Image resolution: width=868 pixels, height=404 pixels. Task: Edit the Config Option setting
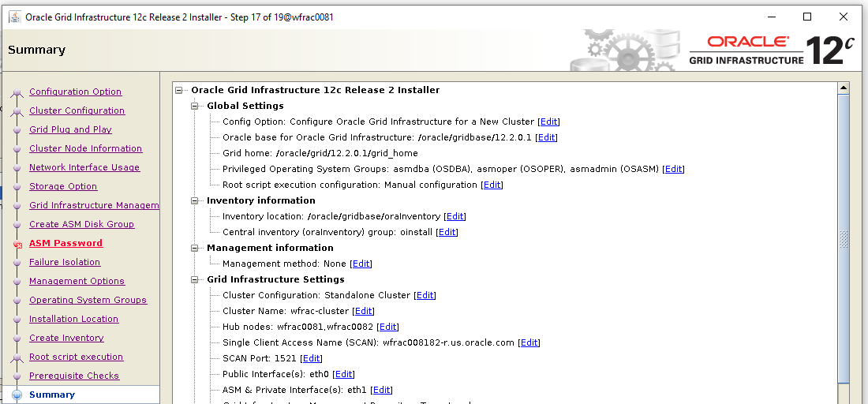tap(548, 122)
